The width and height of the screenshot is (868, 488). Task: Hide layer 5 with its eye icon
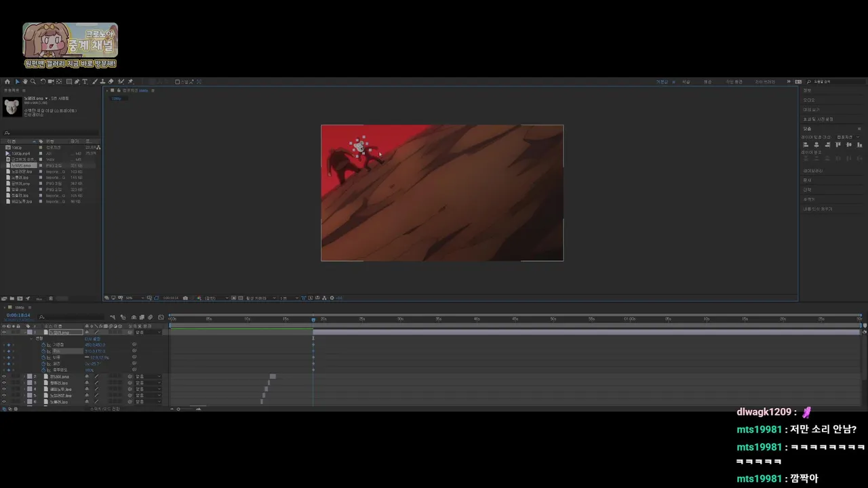[x=4, y=395]
